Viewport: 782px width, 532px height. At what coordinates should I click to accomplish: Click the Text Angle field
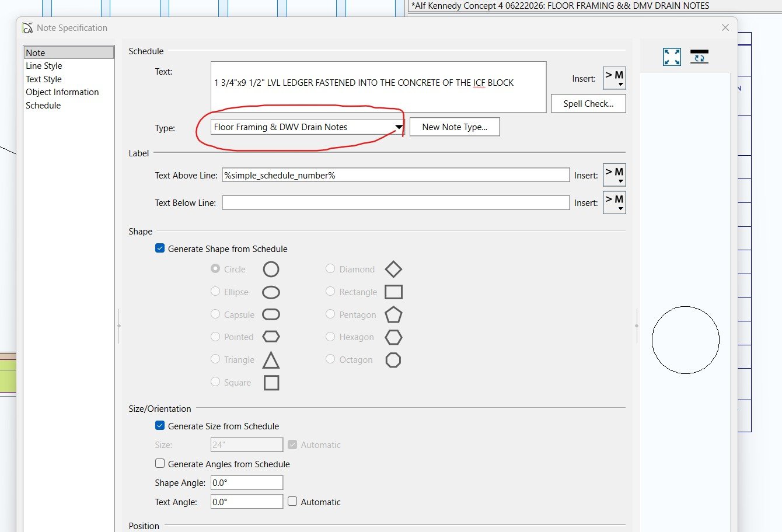(247, 501)
